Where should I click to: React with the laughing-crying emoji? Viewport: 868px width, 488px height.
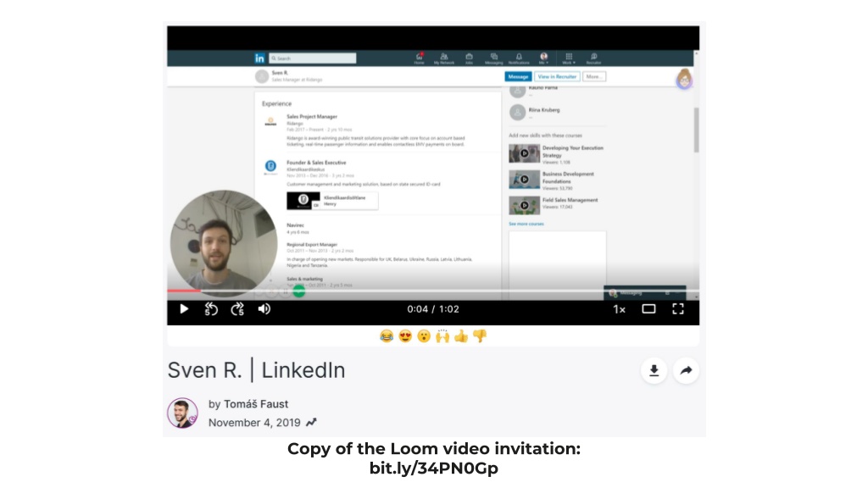[x=387, y=335]
